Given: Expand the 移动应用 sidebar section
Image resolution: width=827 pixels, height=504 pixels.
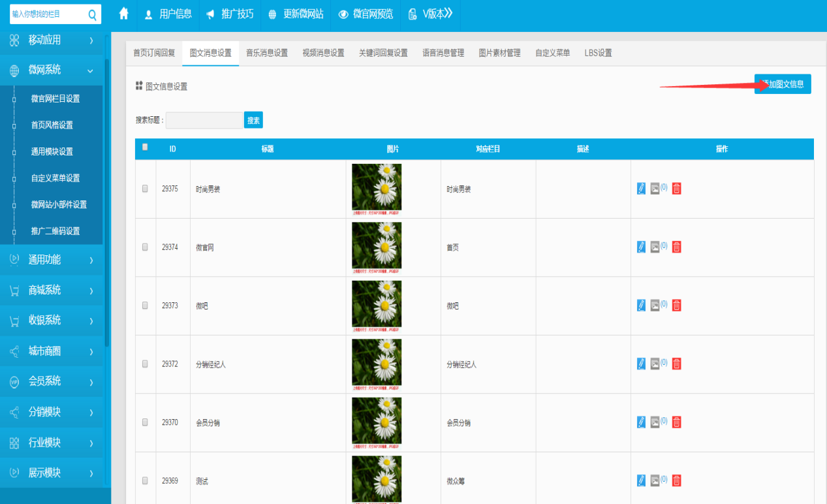Looking at the screenshot, I should click(x=51, y=40).
